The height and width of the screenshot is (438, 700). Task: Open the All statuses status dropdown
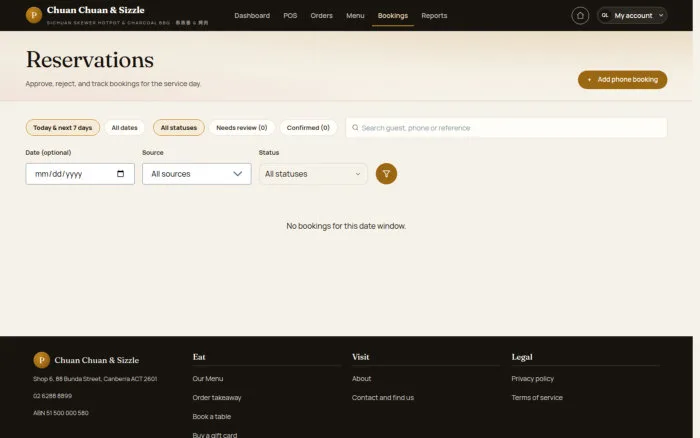tap(313, 174)
